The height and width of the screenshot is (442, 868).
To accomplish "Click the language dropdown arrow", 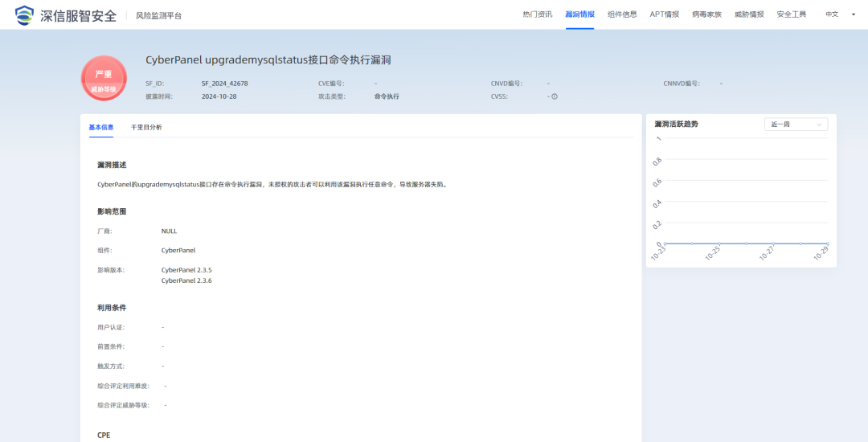I will coord(853,15).
